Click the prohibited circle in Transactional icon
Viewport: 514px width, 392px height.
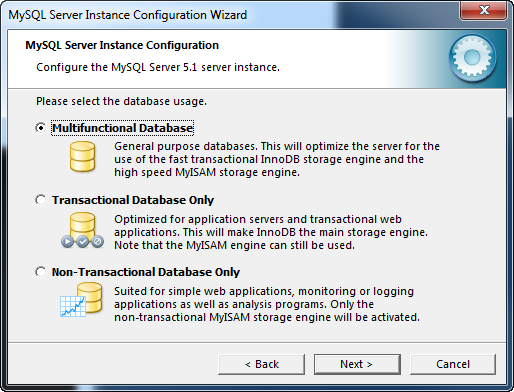coord(97,241)
